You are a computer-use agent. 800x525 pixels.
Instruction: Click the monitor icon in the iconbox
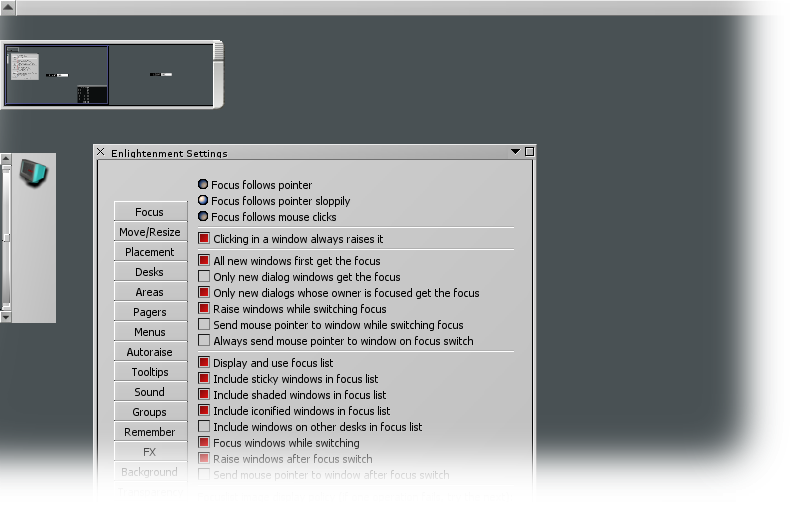pyautogui.click(x=34, y=172)
